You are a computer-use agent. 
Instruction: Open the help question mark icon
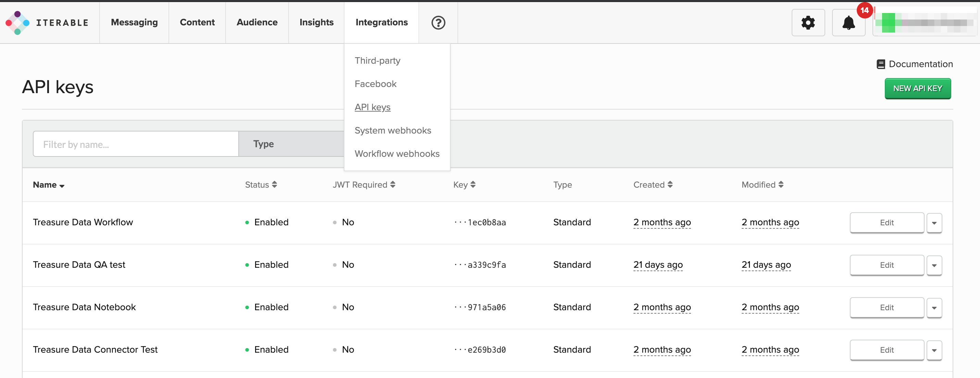pyautogui.click(x=438, y=23)
